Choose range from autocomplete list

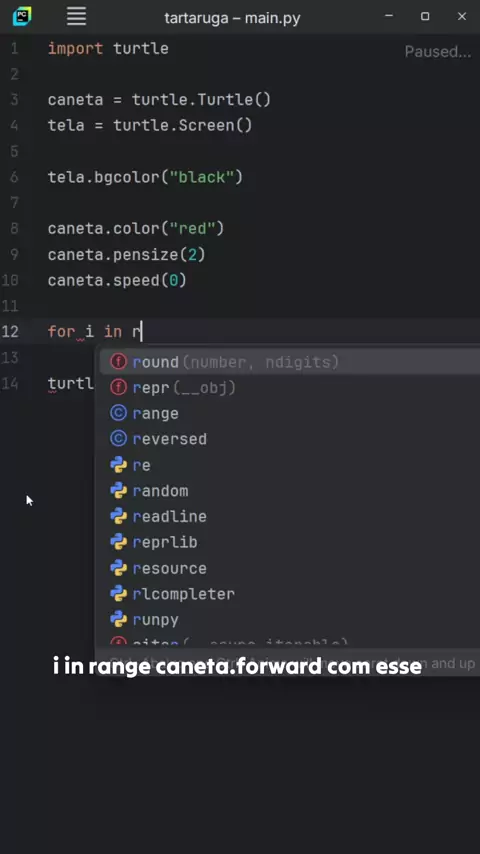click(289, 413)
